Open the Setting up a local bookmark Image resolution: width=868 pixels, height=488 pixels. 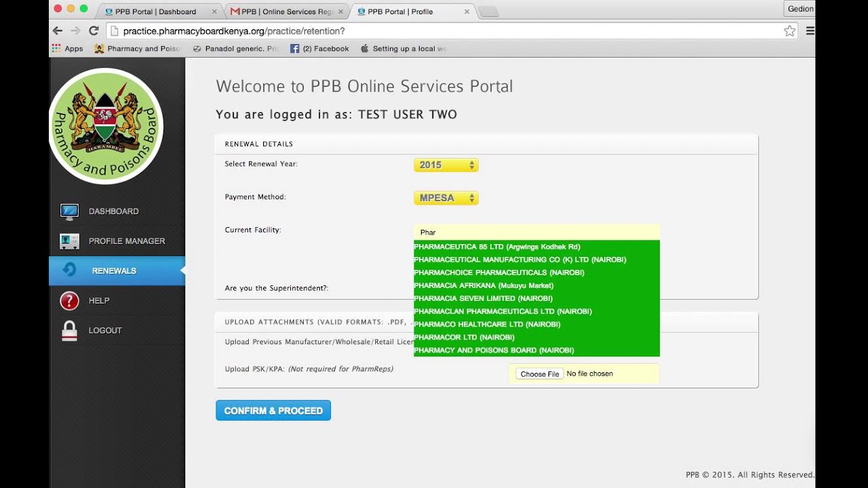pyautogui.click(x=403, y=49)
